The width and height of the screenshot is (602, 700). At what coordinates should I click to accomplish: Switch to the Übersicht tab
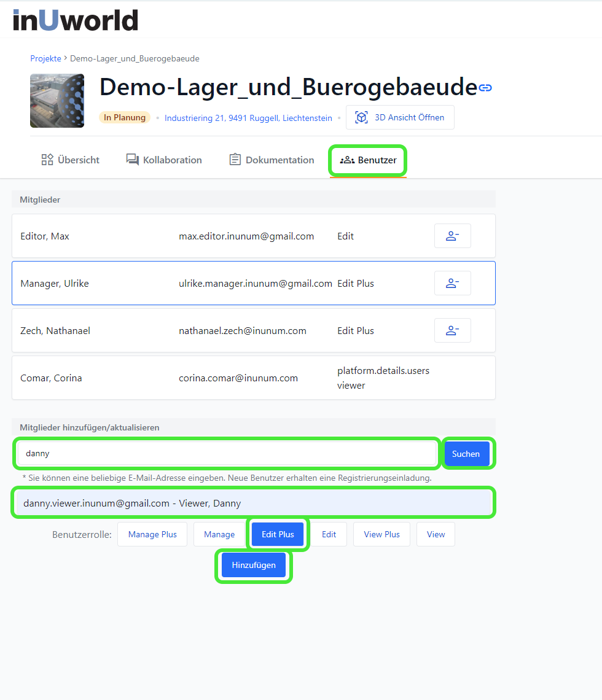pos(70,160)
